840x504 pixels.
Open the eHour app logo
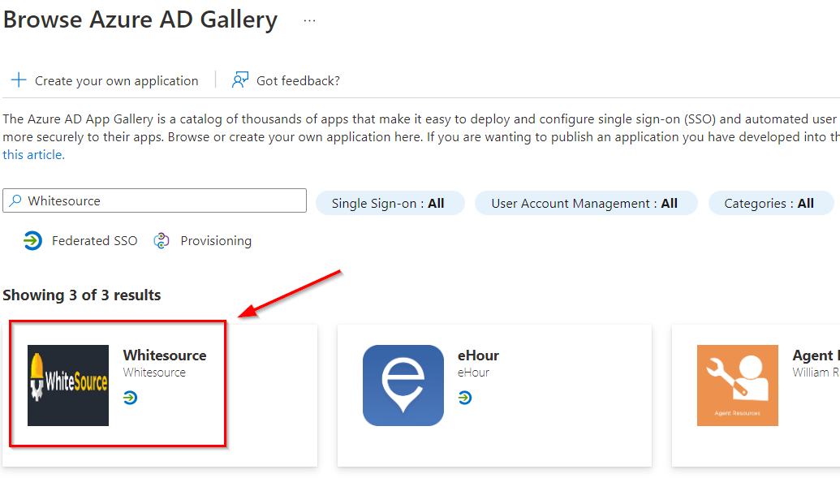point(403,386)
